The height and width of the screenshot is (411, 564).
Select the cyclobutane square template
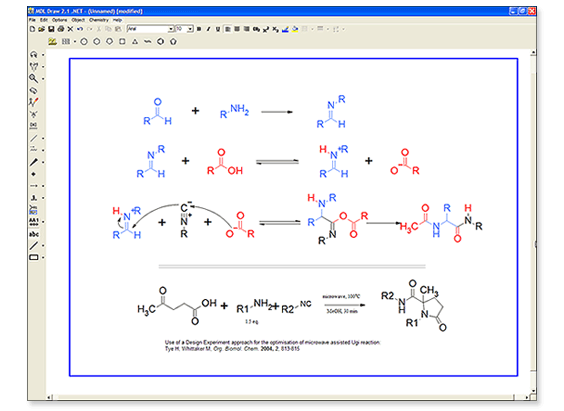pyautogui.click(x=122, y=42)
